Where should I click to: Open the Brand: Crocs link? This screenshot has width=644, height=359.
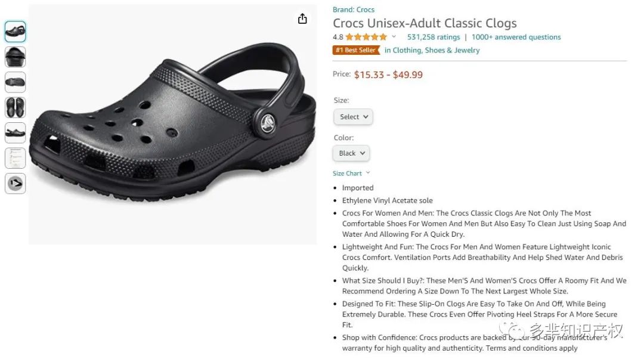354,10
